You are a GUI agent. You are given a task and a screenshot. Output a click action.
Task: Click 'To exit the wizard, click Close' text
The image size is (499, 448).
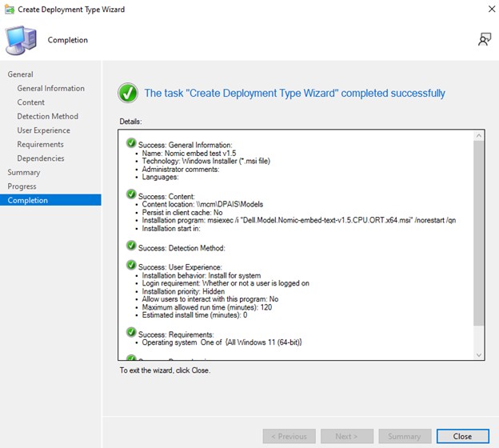point(165,370)
